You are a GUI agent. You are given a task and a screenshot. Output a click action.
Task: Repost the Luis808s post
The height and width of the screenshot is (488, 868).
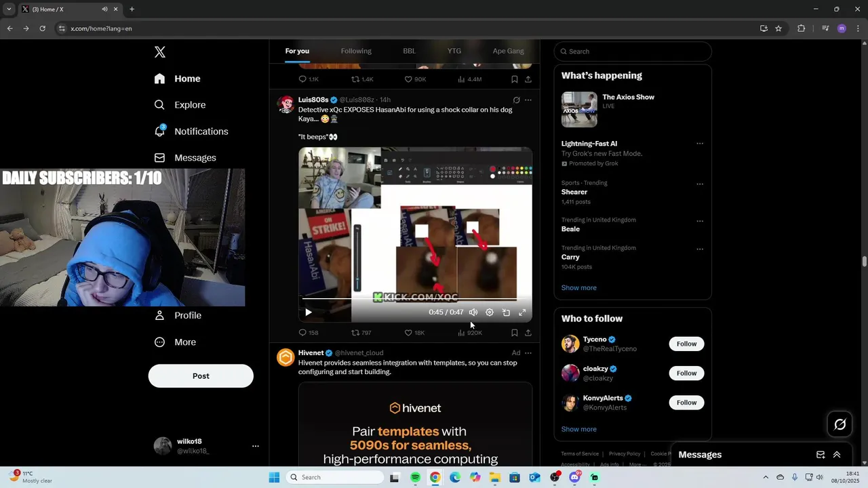point(361,333)
